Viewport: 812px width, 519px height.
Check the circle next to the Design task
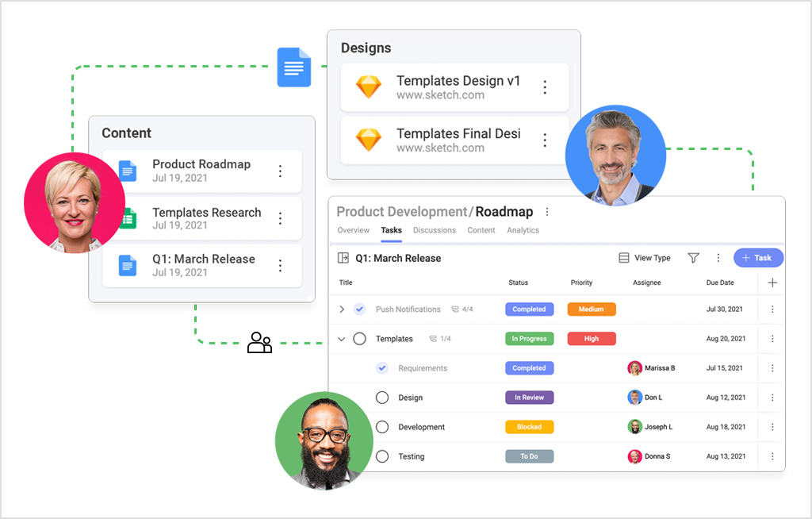point(381,397)
